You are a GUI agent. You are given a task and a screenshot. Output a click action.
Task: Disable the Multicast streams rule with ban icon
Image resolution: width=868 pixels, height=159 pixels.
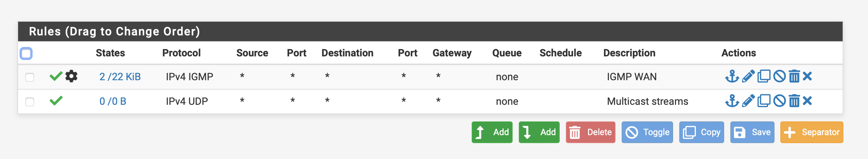[x=779, y=101]
